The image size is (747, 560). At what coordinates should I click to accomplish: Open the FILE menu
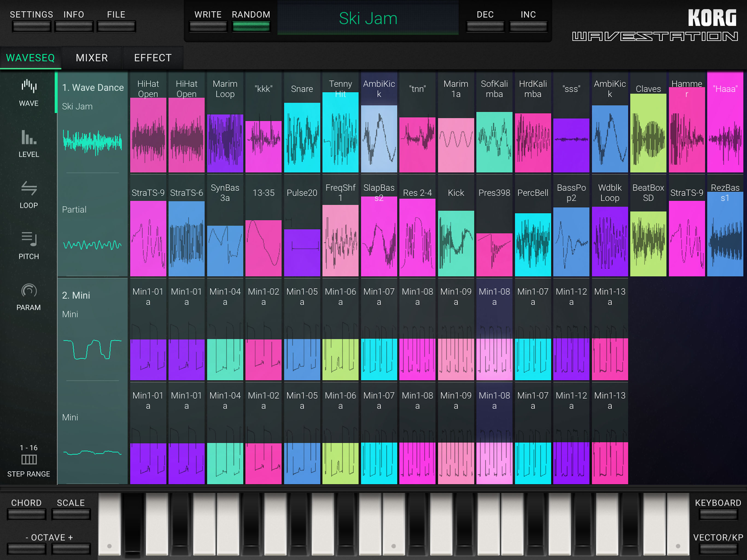pos(116,26)
